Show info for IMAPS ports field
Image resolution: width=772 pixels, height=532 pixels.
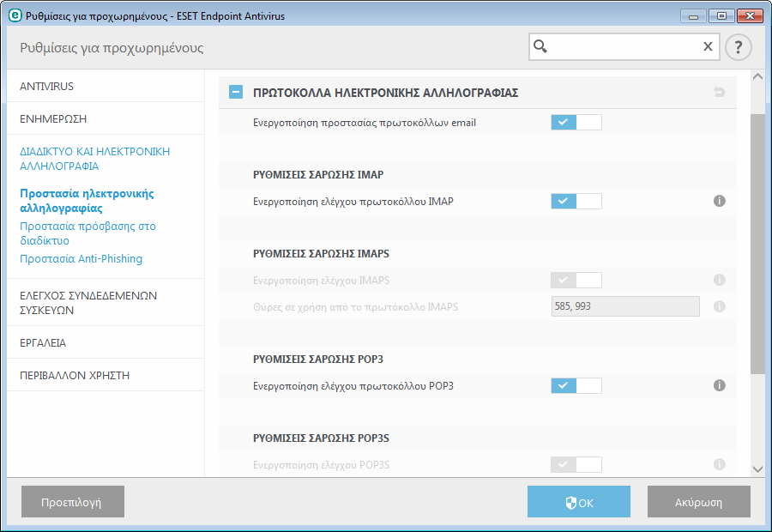click(x=720, y=306)
